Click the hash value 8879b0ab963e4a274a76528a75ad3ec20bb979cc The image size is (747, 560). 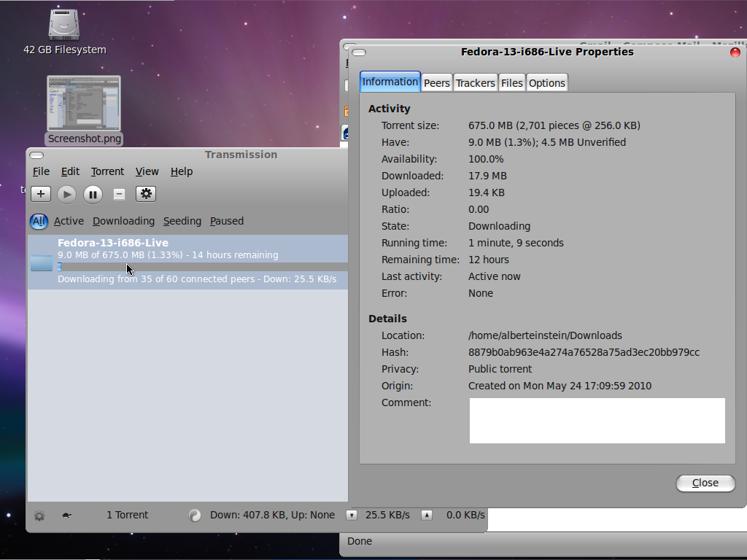click(x=584, y=352)
